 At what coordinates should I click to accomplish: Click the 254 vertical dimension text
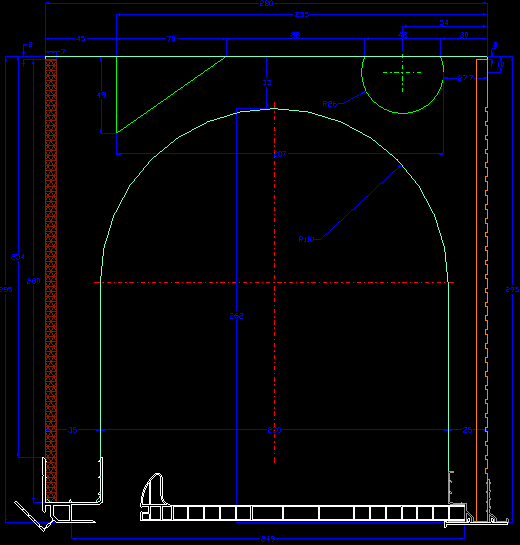point(18,257)
